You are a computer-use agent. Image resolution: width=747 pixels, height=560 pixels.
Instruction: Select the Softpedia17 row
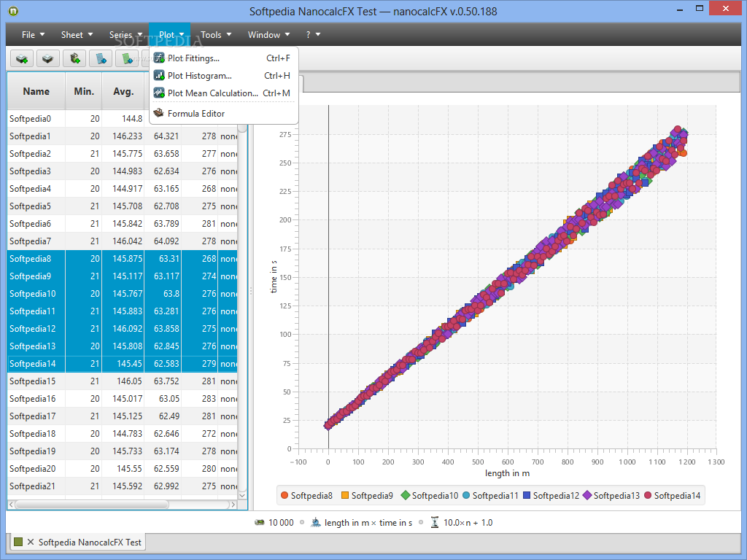123,416
